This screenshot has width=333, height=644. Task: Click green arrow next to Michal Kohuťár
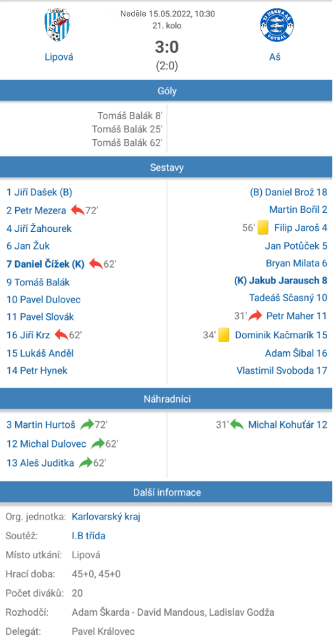click(237, 424)
